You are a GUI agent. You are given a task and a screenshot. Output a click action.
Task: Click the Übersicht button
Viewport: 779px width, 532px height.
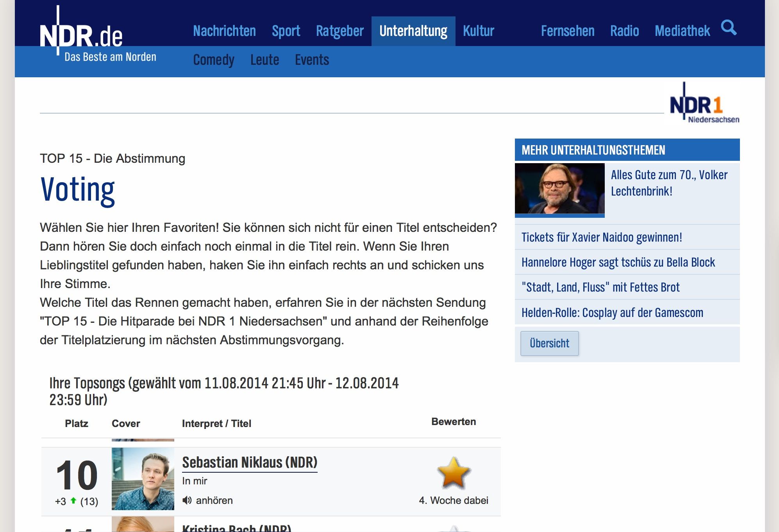coord(550,343)
